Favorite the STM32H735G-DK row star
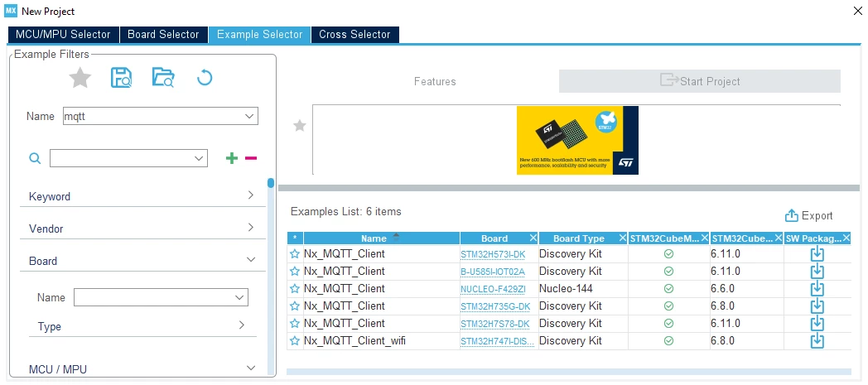 pos(295,306)
